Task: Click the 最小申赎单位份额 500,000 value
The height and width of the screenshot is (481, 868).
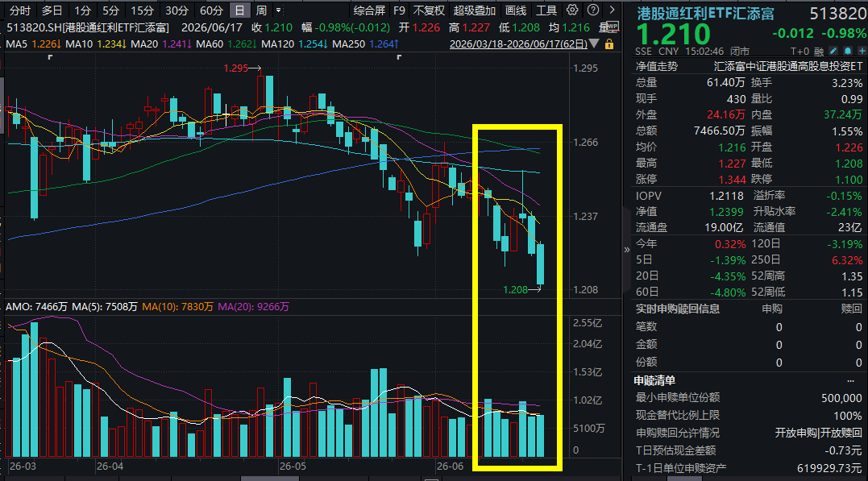Action: coord(841,399)
